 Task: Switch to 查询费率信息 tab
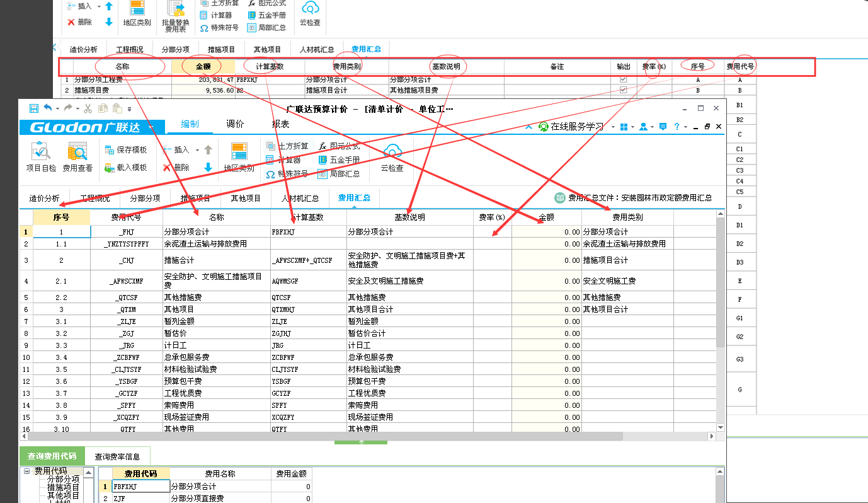point(117,456)
